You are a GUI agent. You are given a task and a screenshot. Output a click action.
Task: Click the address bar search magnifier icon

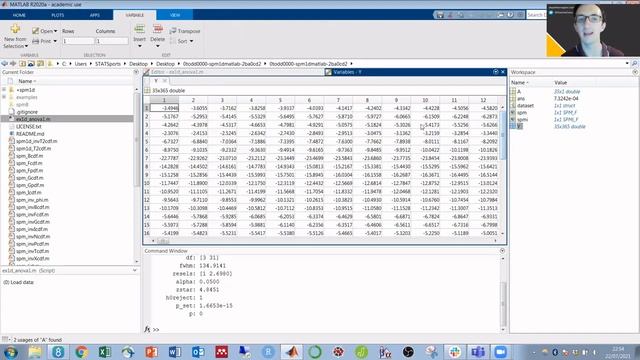pyautogui.click(x=634, y=64)
